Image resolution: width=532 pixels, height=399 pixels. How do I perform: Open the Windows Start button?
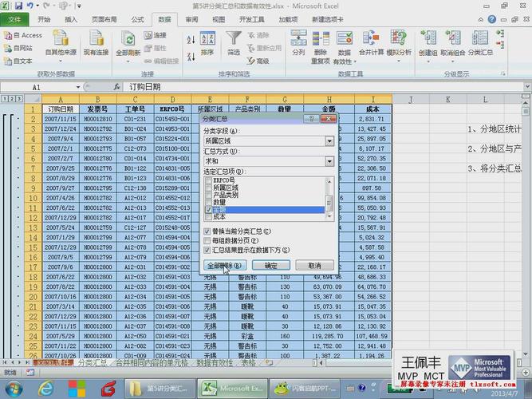(13, 389)
